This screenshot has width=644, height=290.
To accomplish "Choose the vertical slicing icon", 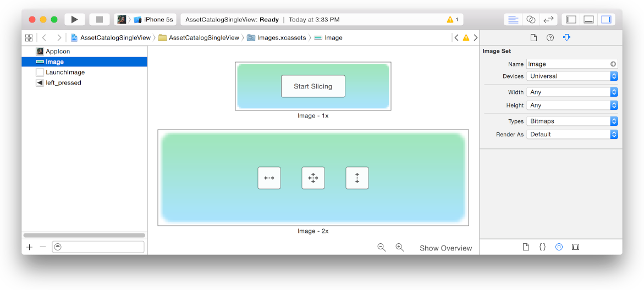I will click(x=357, y=178).
